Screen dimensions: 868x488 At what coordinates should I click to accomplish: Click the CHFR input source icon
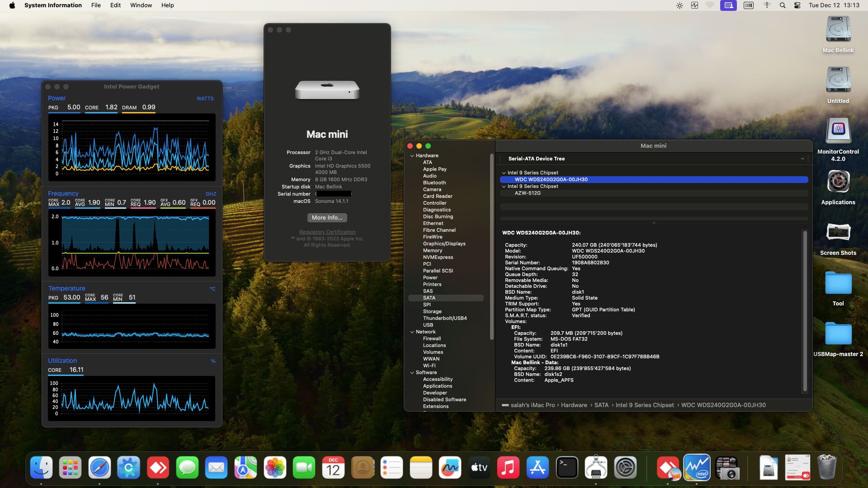(749, 5)
